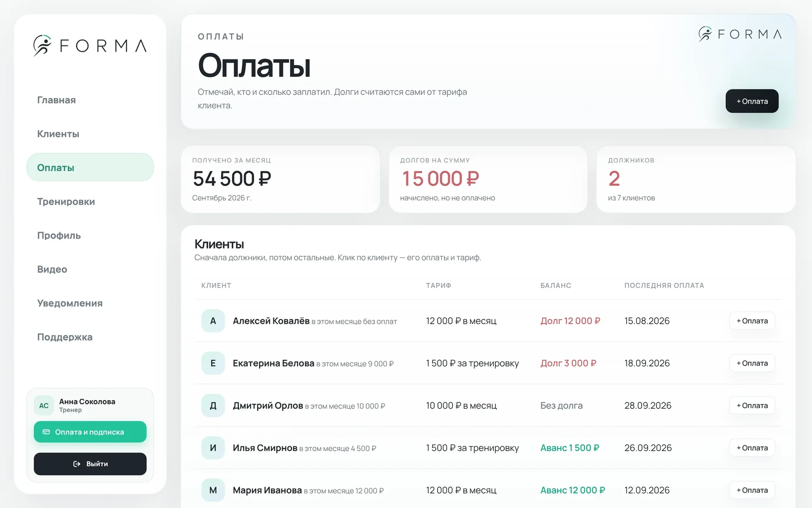The width and height of the screenshot is (812, 508).
Task: Add payment for Алексей Ковалёв
Action: point(752,321)
